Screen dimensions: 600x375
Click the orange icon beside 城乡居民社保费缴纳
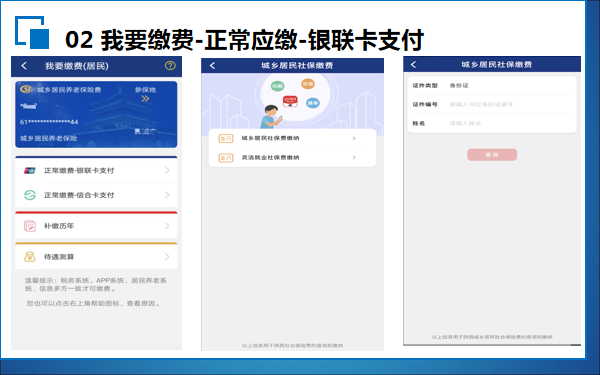click(x=226, y=139)
